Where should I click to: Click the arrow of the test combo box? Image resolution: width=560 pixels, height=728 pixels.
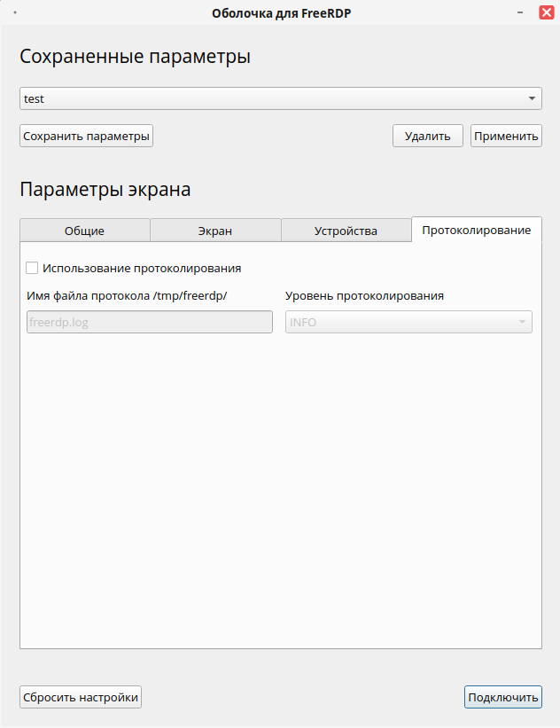pos(531,98)
